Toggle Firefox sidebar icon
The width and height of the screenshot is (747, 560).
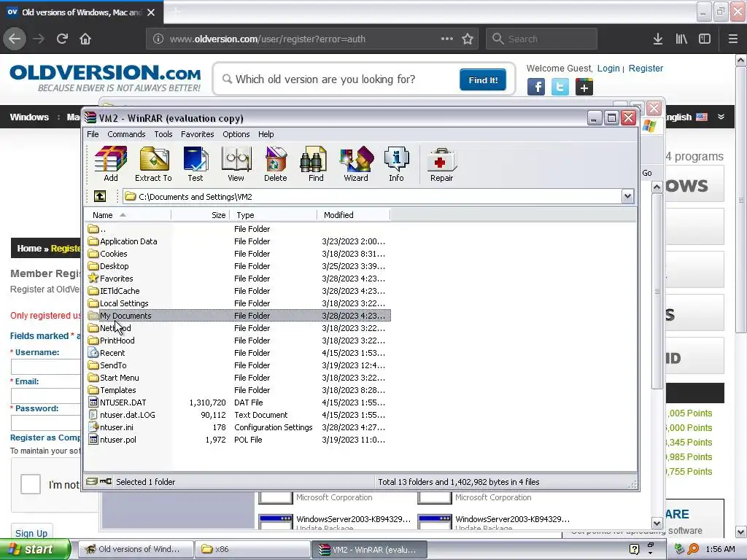point(705,39)
